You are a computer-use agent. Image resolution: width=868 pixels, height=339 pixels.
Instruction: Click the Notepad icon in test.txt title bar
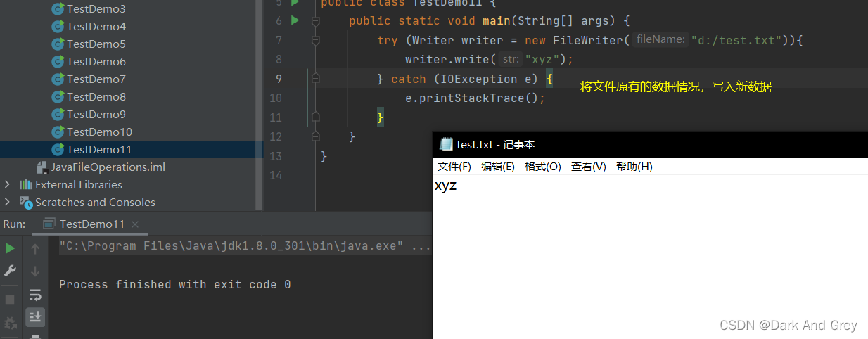(x=446, y=144)
